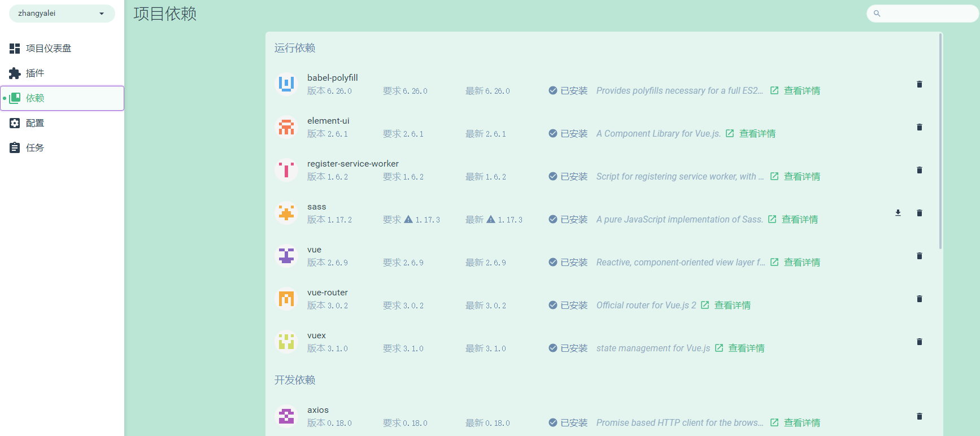Click 查看详情 for vuex

[746, 348]
